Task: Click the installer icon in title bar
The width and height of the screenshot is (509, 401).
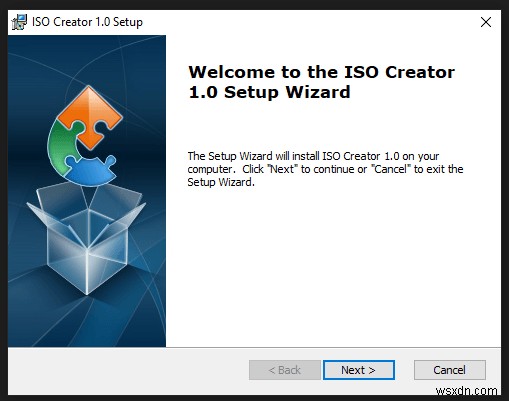Action: (19, 22)
